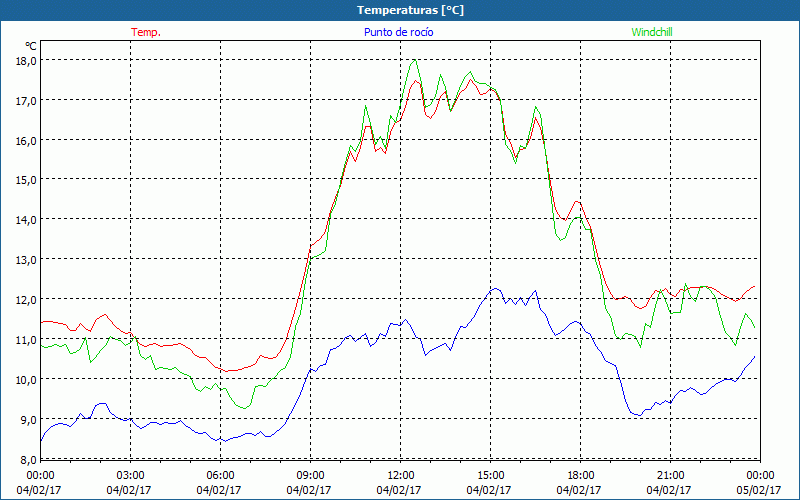Image resolution: width=800 pixels, height=500 pixels.
Task: Click the 12,0 y-axis value
Action: coord(27,299)
